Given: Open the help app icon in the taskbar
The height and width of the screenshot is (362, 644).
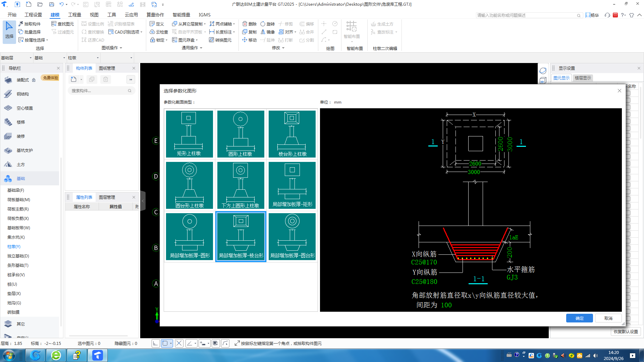Looking at the screenshot, I should pos(77,355).
